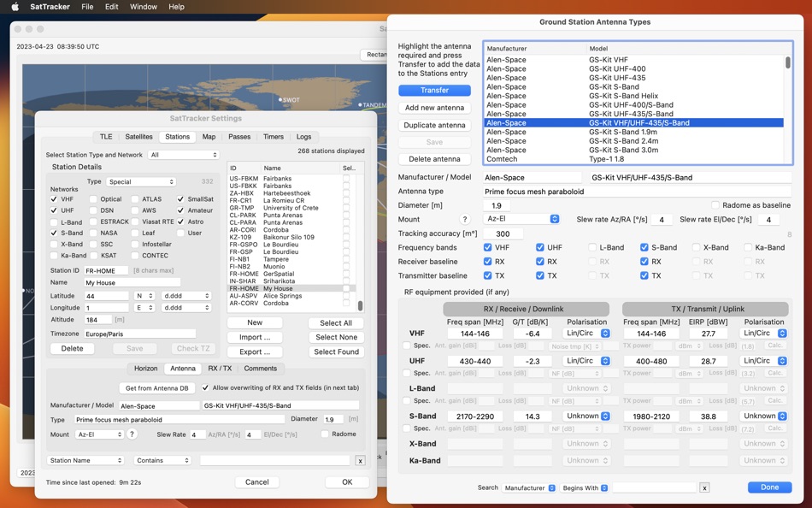The width and height of the screenshot is (812, 508).
Task: Switch to the Passes tab
Action: (239, 137)
